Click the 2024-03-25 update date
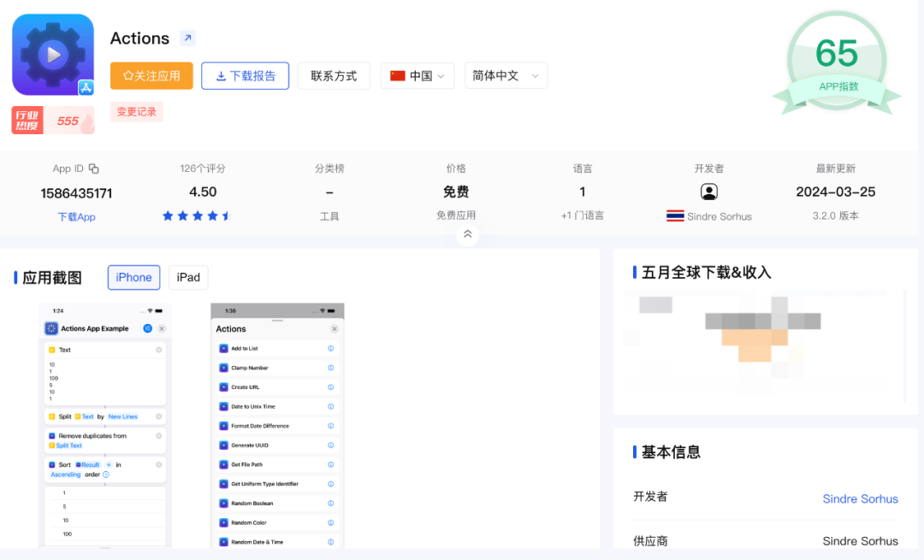Viewport: 924px width, 560px height. [x=836, y=192]
